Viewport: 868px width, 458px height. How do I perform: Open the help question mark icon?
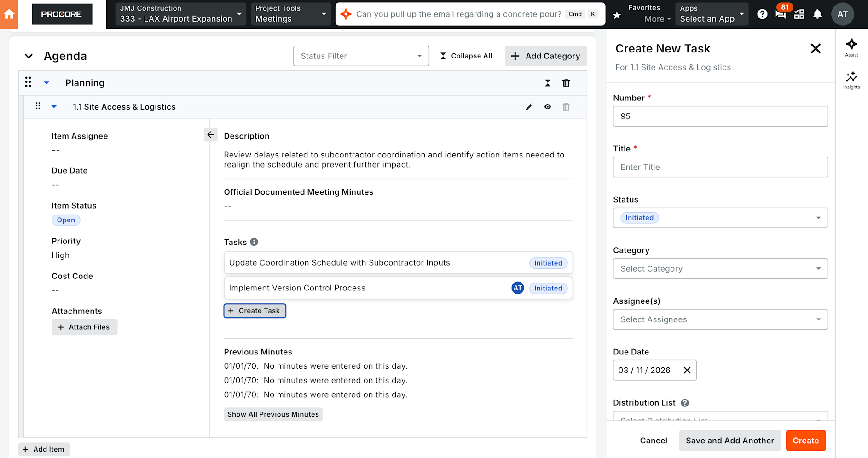762,14
